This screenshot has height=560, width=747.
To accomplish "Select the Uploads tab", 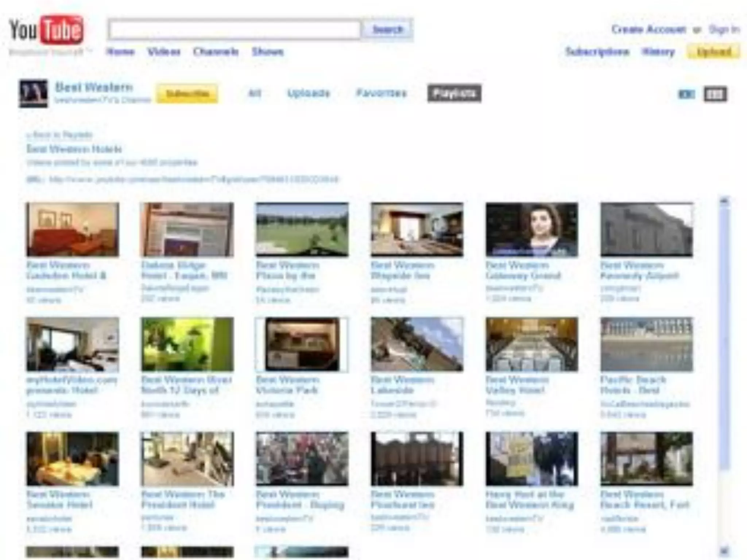I will click(309, 93).
